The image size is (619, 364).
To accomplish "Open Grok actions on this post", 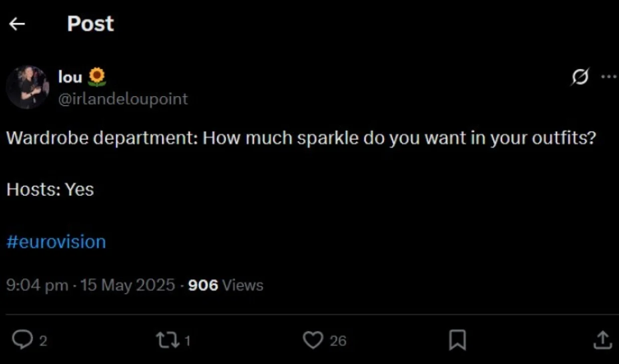I will click(579, 77).
